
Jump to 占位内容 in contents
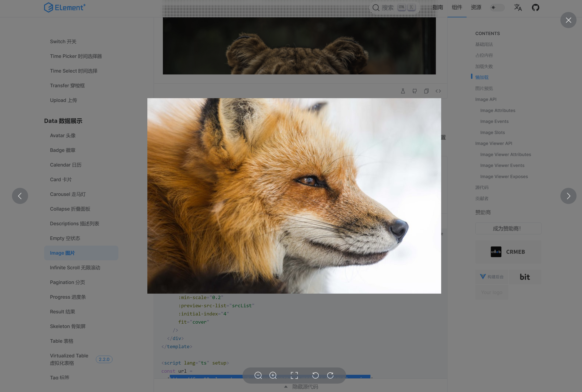pyautogui.click(x=484, y=56)
